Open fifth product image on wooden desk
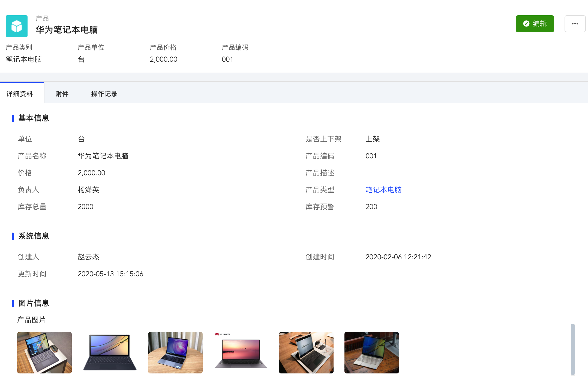The width and height of the screenshot is (588, 392). tap(306, 352)
